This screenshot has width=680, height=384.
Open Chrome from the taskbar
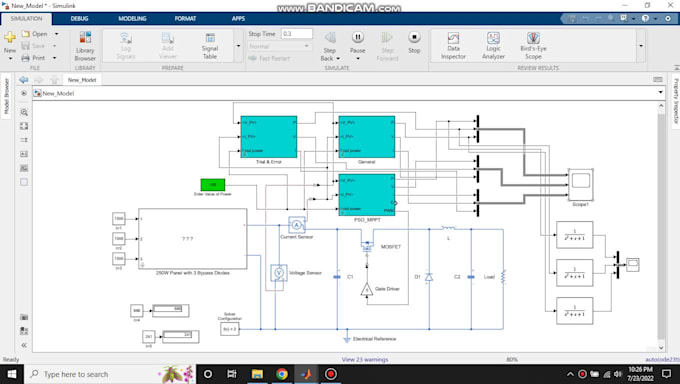point(282,374)
